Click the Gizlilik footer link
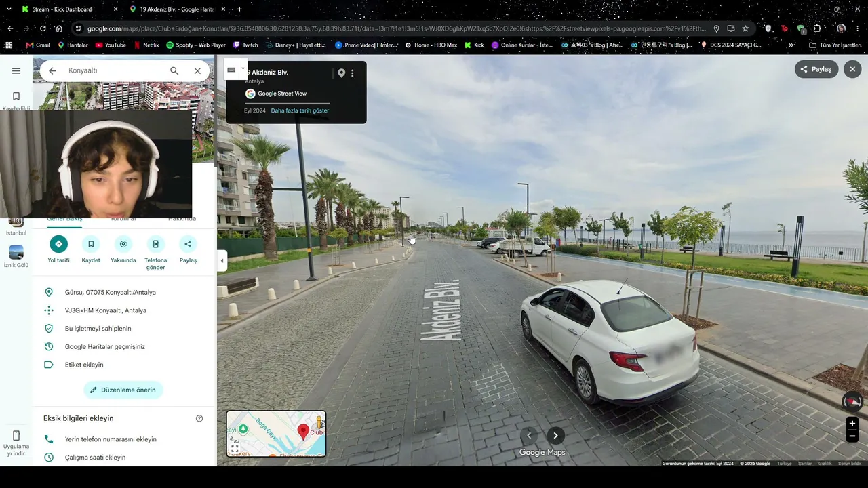868x488 pixels. [825, 464]
